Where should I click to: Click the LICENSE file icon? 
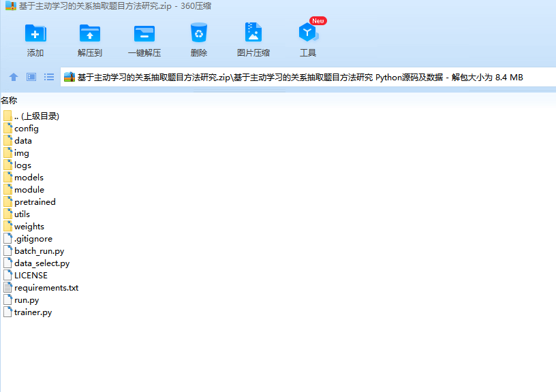(x=7, y=275)
